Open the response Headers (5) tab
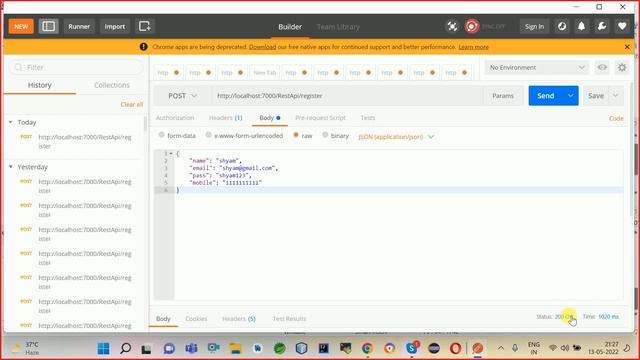This screenshot has width=640, height=360. [239, 318]
